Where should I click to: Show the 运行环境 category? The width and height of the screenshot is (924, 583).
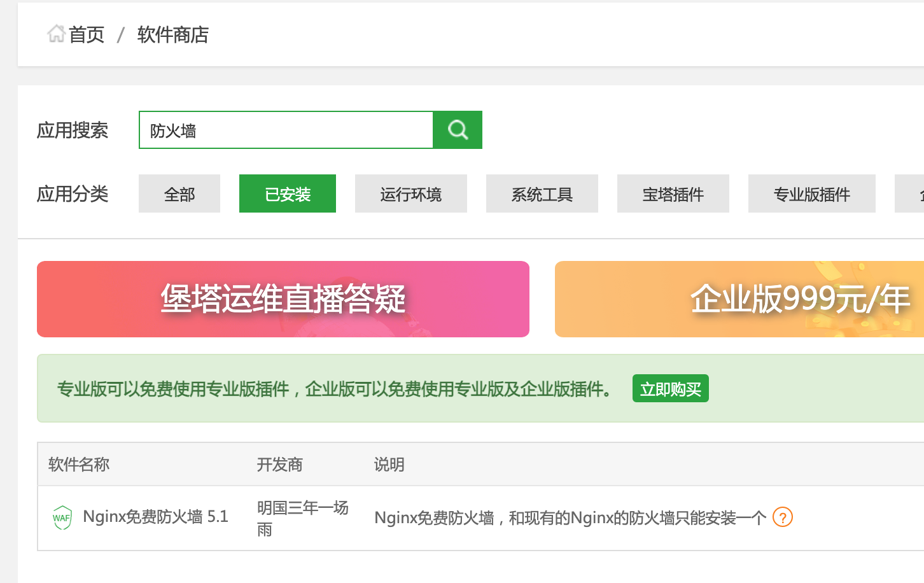[x=411, y=194]
